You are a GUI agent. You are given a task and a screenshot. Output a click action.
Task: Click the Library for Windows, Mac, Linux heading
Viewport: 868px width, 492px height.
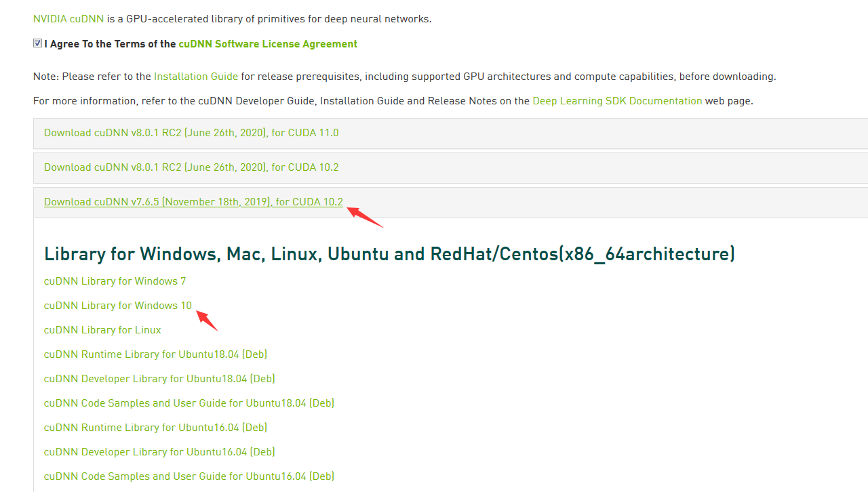click(x=389, y=254)
